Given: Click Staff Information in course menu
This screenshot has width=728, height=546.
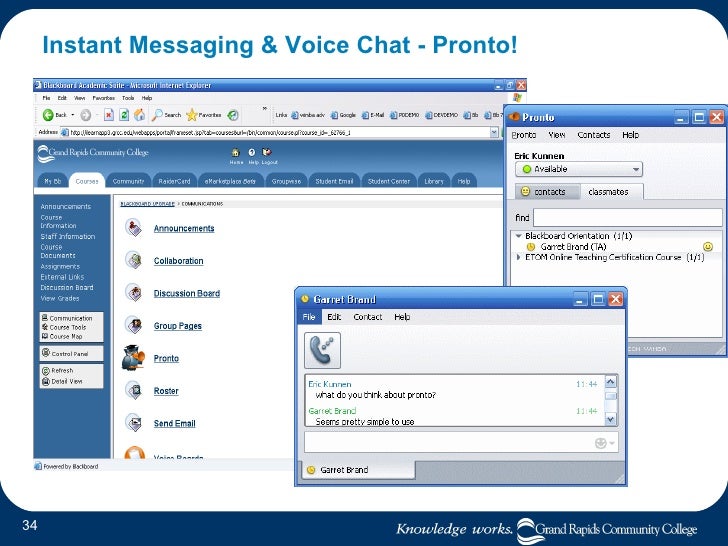Looking at the screenshot, I should [x=67, y=236].
